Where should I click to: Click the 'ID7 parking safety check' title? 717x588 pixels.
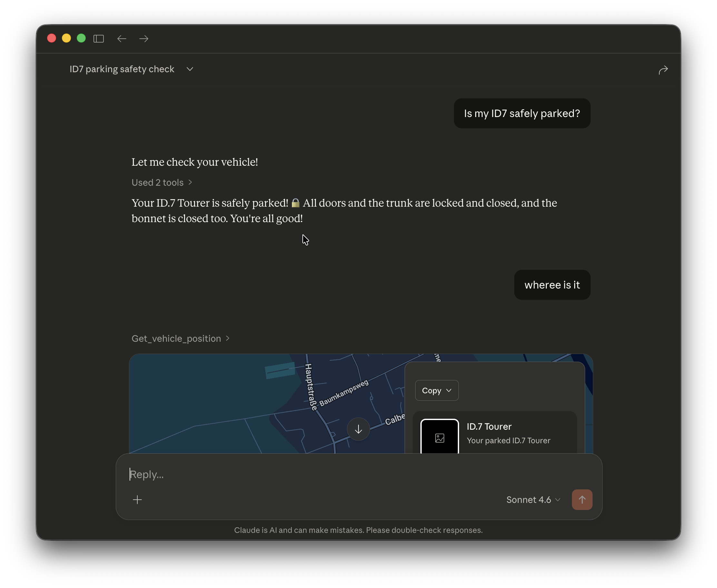pos(122,69)
